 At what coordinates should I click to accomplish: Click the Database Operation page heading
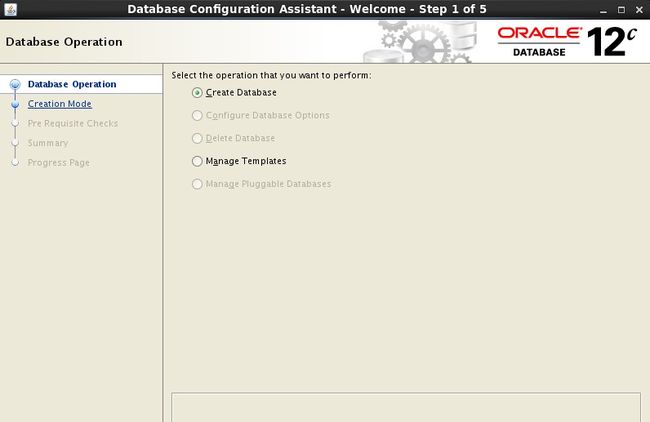pos(64,42)
